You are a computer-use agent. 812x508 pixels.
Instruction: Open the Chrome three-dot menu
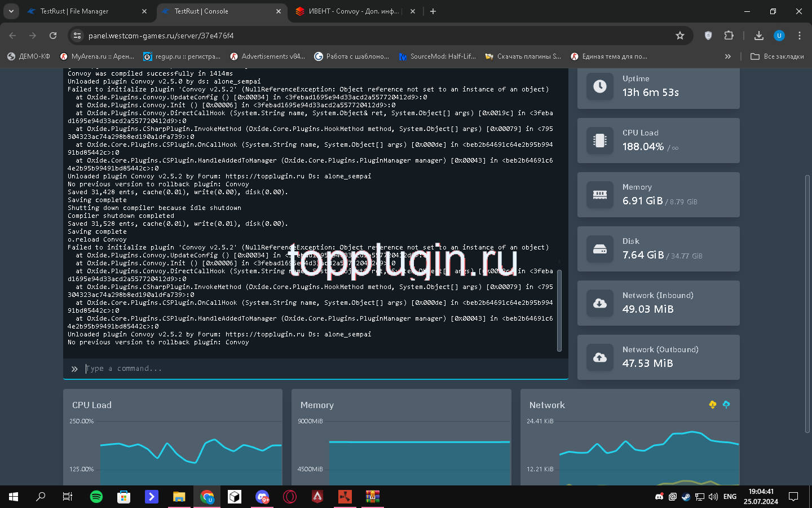coord(799,36)
